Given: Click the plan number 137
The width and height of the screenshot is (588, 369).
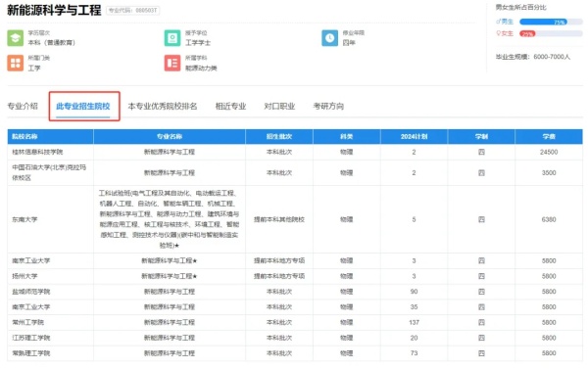Looking at the screenshot, I should coord(414,322).
